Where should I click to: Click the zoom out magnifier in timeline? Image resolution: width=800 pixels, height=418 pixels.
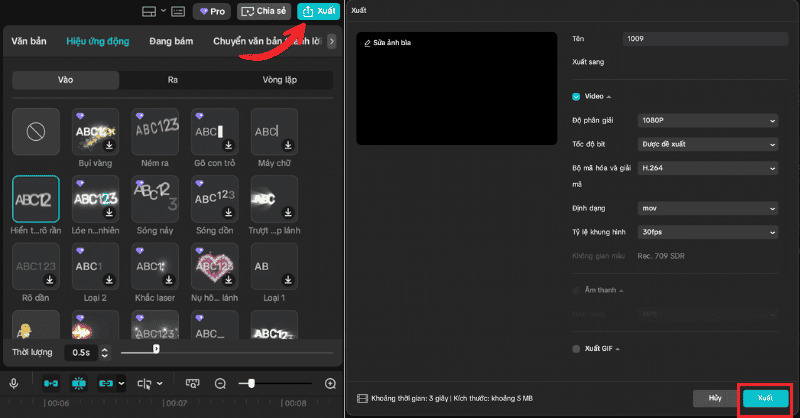pyautogui.click(x=221, y=383)
